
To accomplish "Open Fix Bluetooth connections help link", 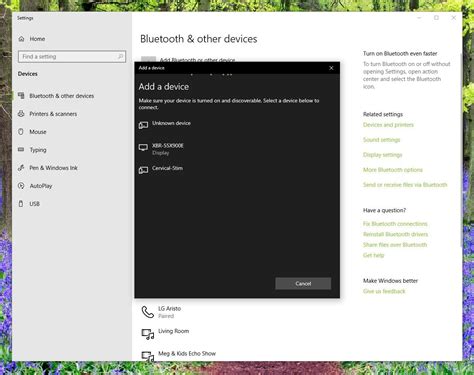I will pos(395,224).
